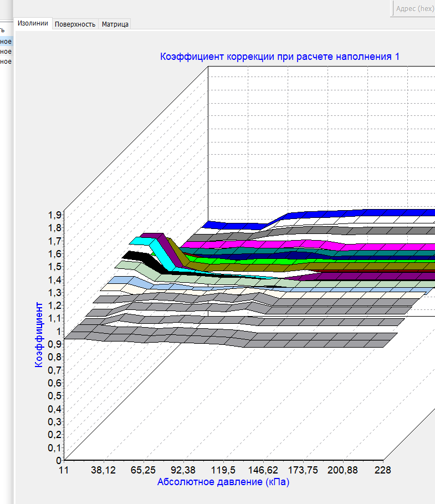Click the 0,5 value on coefficient axis
The width and height of the screenshot is (435, 504).
55,396
